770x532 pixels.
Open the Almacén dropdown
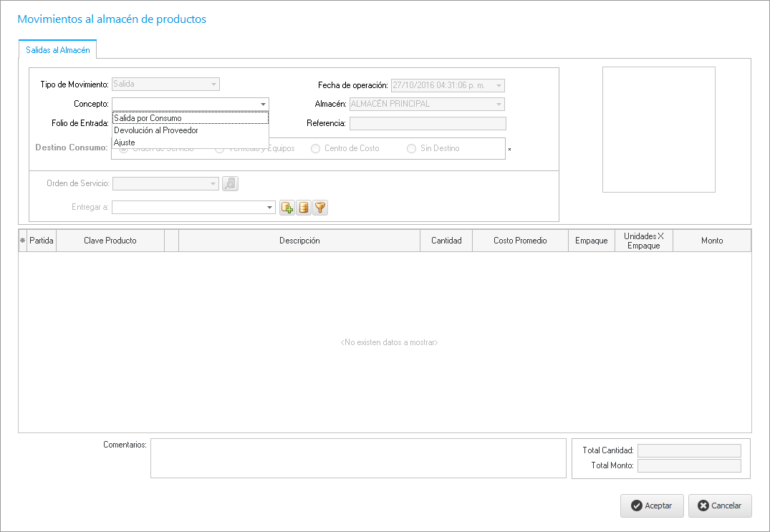tap(499, 105)
